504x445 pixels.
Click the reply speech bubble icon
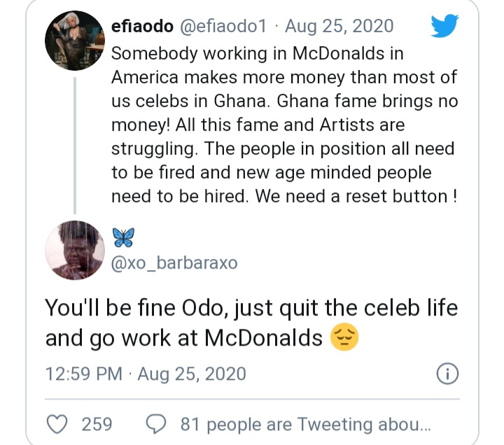click(156, 424)
